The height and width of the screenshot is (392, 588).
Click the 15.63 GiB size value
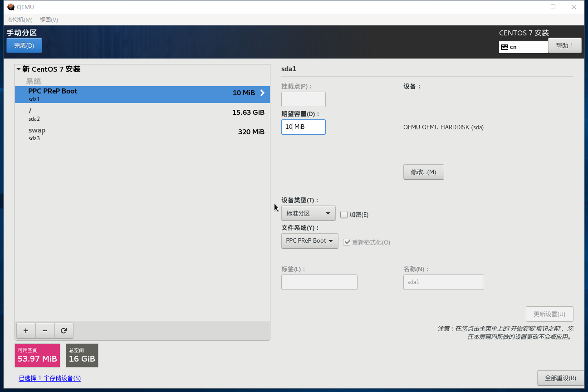[248, 112]
